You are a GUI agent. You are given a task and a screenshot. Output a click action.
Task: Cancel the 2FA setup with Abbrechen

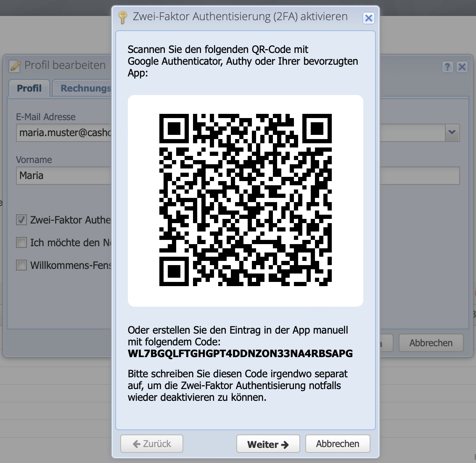[337, 444]
